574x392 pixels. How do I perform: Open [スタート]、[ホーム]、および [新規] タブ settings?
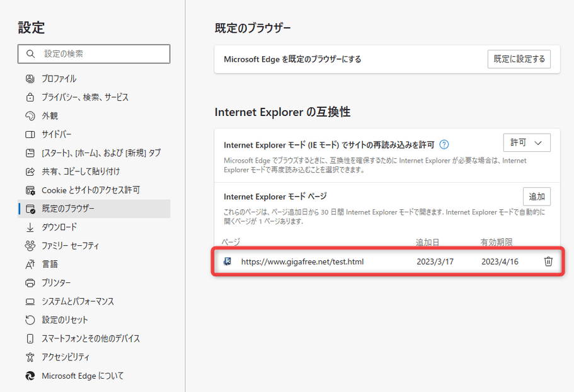[101, 153]
